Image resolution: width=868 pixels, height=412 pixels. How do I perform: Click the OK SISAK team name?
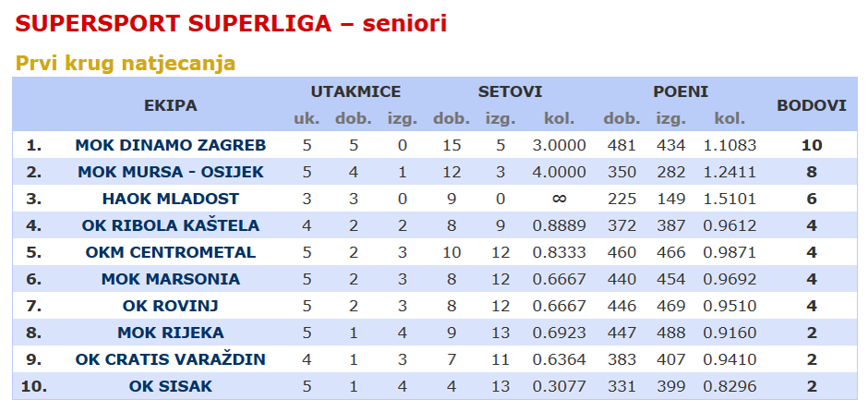coord(171,386)
